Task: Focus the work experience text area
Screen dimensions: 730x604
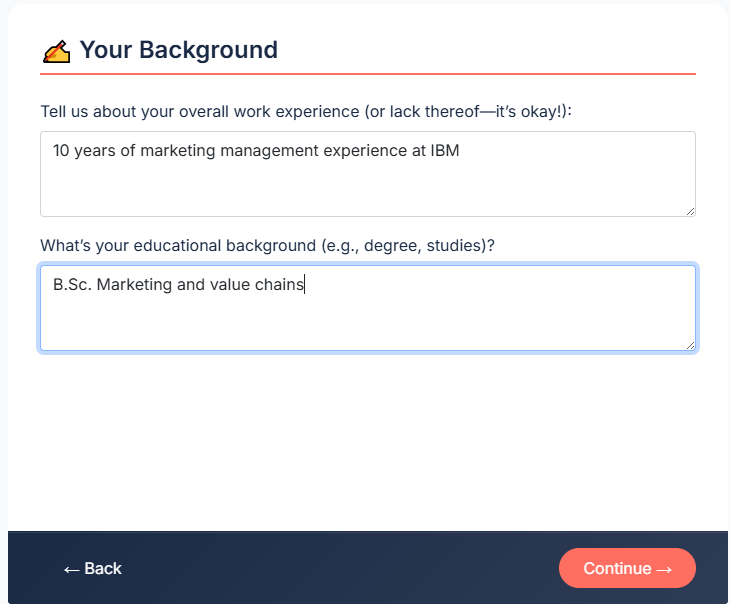Action: [x=367, y=185]
